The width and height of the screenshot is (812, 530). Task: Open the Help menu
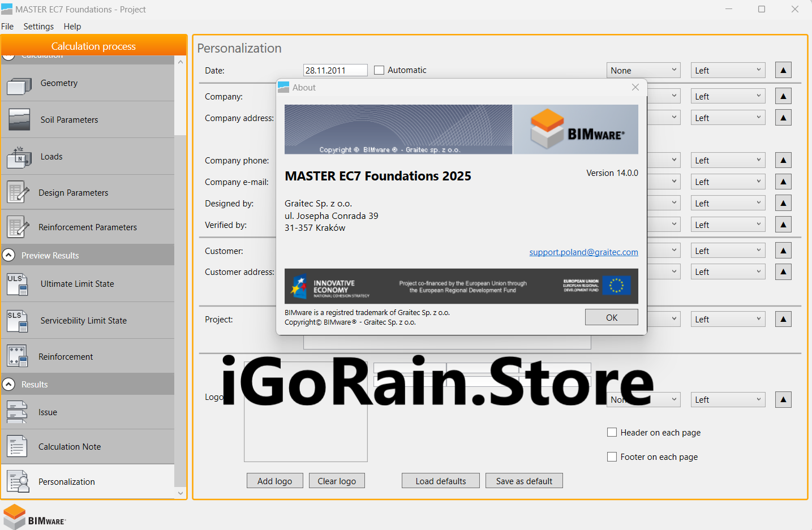coord(72,27)
